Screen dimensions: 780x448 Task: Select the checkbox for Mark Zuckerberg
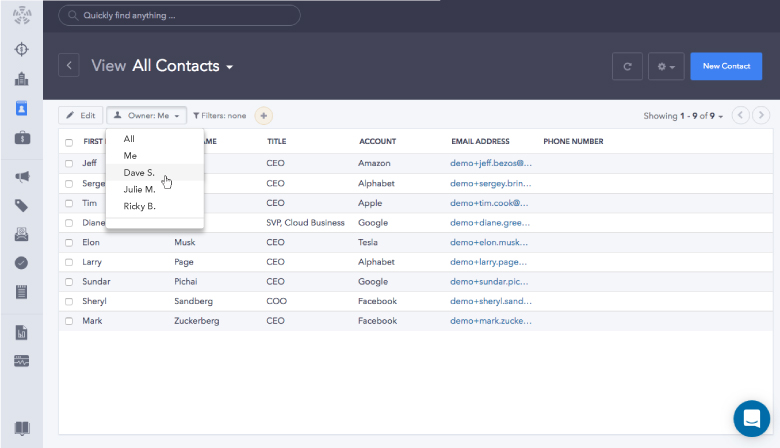coord(69,321)
